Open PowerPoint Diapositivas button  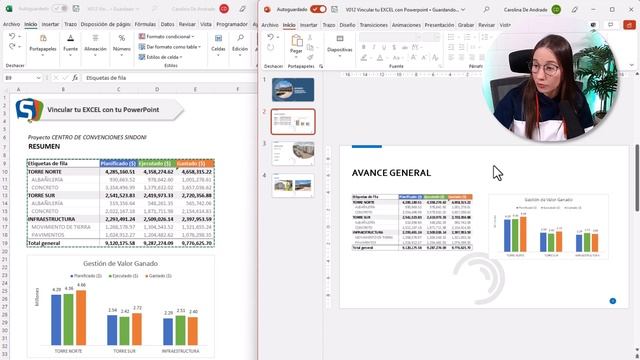340,45
